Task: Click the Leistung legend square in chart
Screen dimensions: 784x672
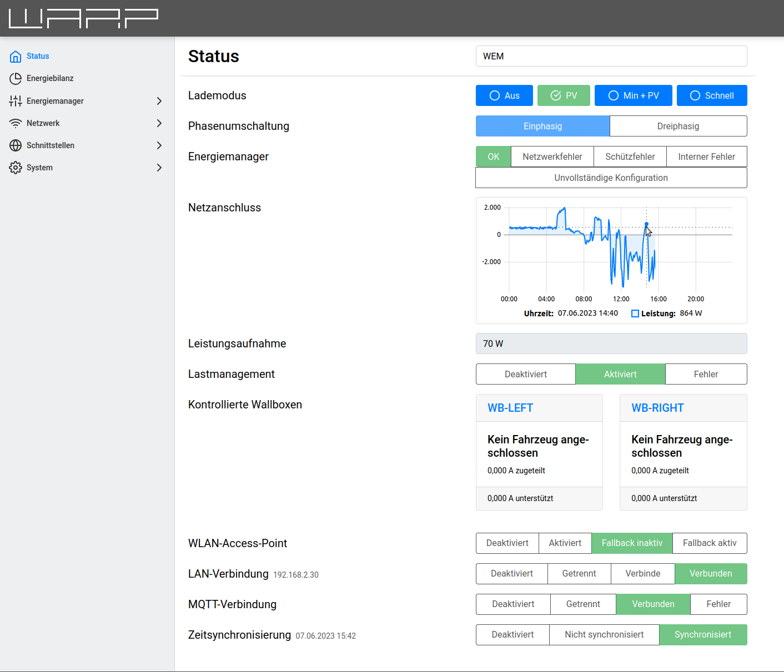Action: click(635, 314)
